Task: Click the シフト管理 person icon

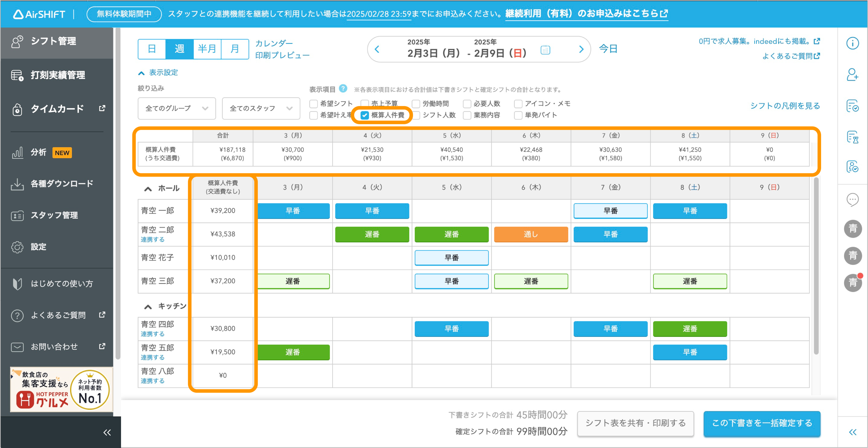Action: point(17,41)
